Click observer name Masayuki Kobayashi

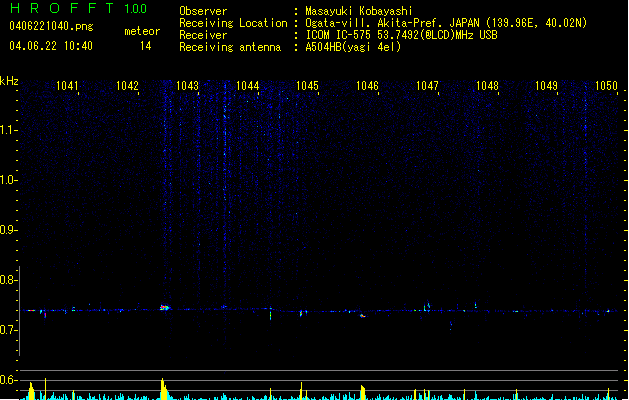(x=359, y=11)
